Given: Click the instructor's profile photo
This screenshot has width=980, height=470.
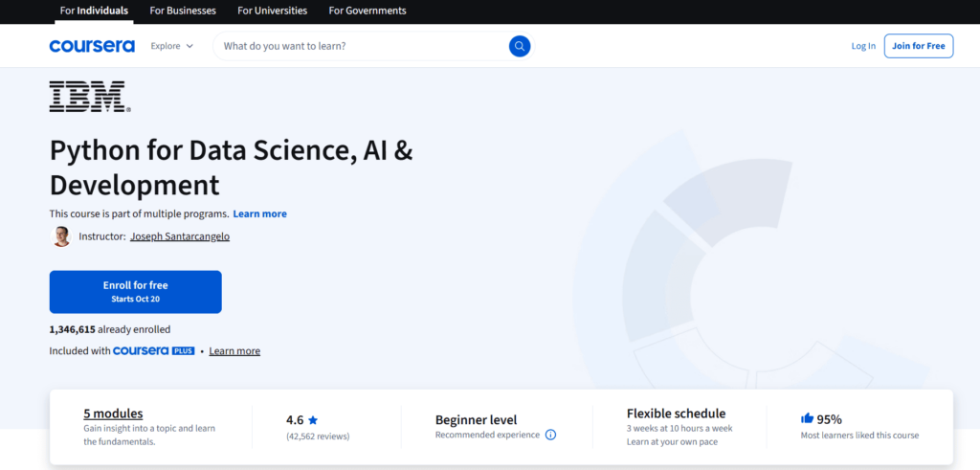Looking at the screenshot, I should click(x=61, y=236).
